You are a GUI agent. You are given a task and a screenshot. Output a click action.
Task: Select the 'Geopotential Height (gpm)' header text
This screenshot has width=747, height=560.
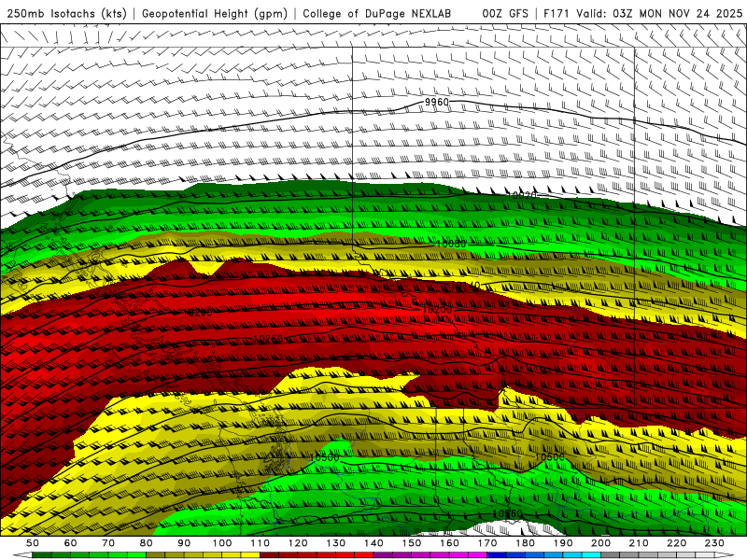click(x=215, y=13)
